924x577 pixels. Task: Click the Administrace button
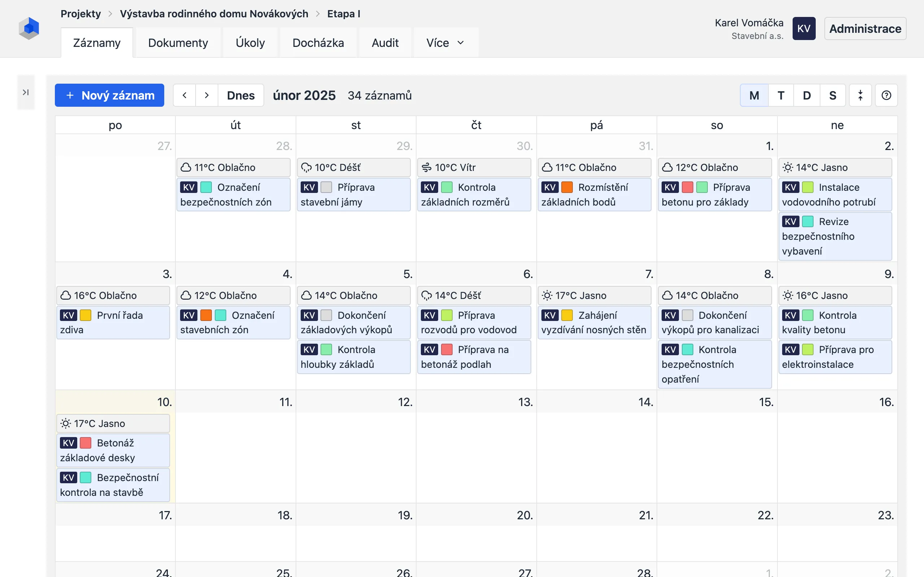(865, 28)
